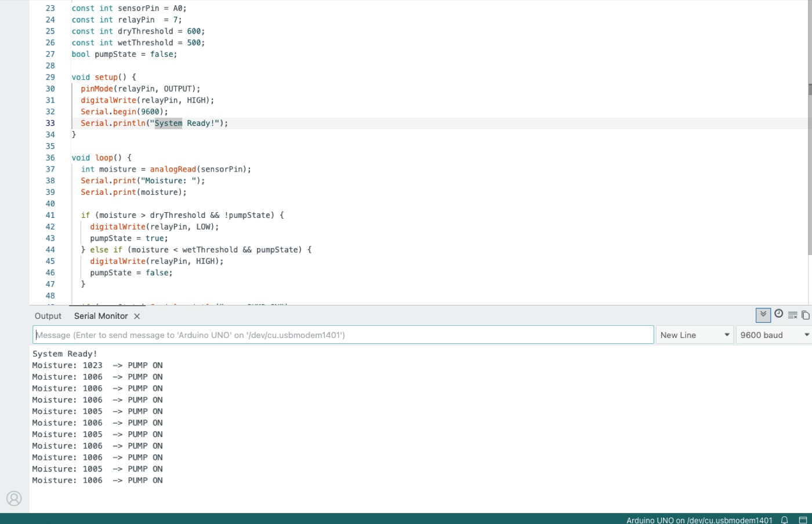
Task: Toggle bottom panel icon in status bar
Action: coord(803,520)
